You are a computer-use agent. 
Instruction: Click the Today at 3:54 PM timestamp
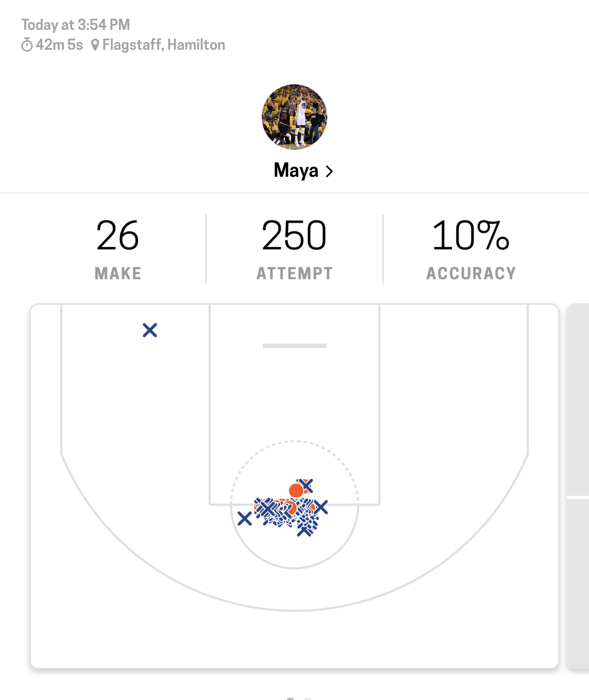(x=76, y=25)
